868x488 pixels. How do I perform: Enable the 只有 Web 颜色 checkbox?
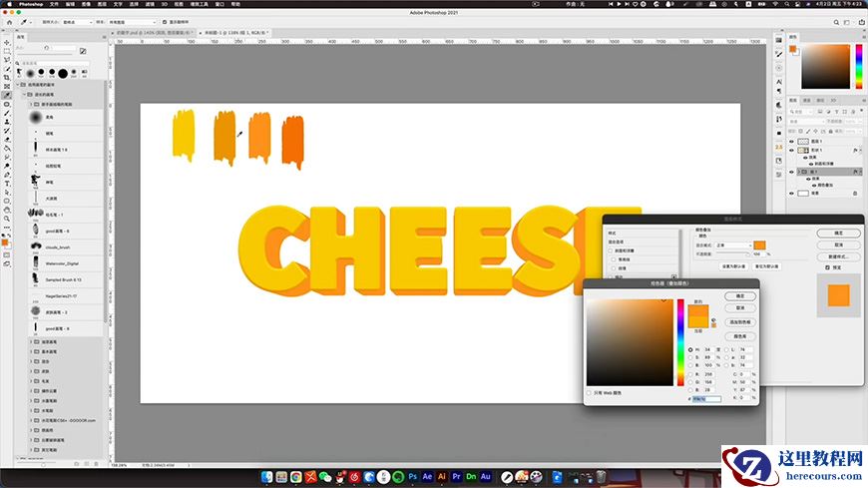click(x=590, y=391)
